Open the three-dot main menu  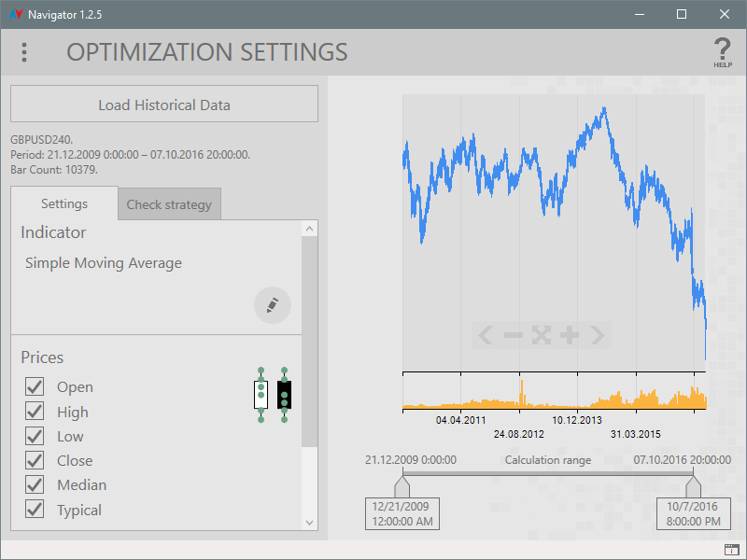(24, 52)
